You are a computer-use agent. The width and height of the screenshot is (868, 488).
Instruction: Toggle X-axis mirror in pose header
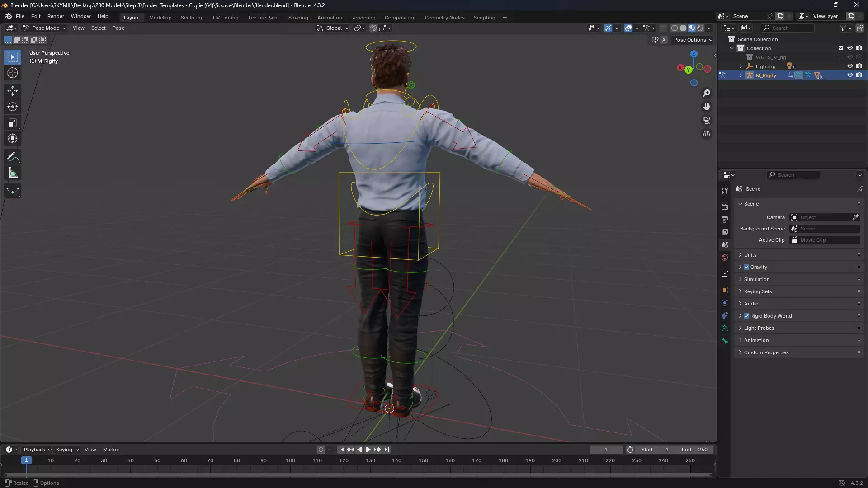pos(664,40)
